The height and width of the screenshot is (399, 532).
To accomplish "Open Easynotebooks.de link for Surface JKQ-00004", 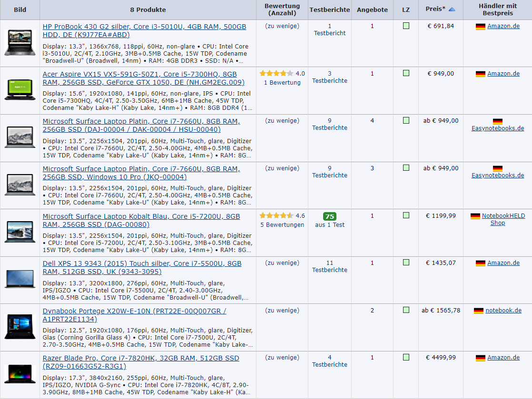I will [498, 175].
